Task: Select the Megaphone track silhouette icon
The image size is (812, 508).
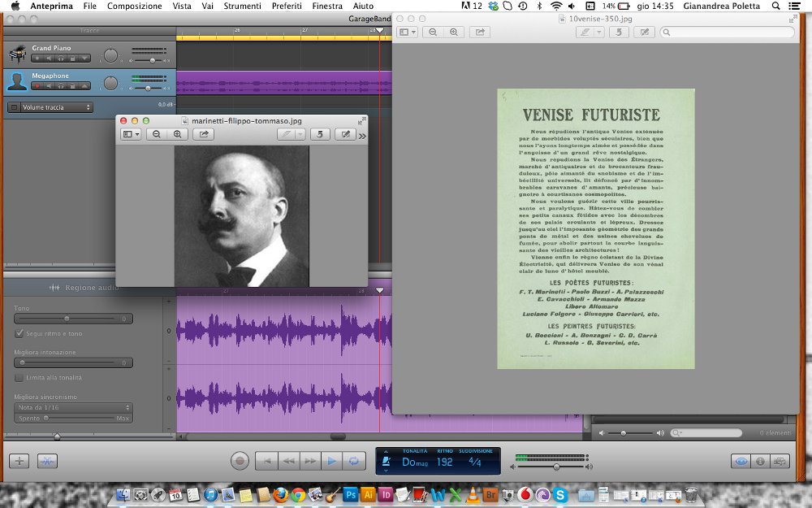Action: (17, 82)
